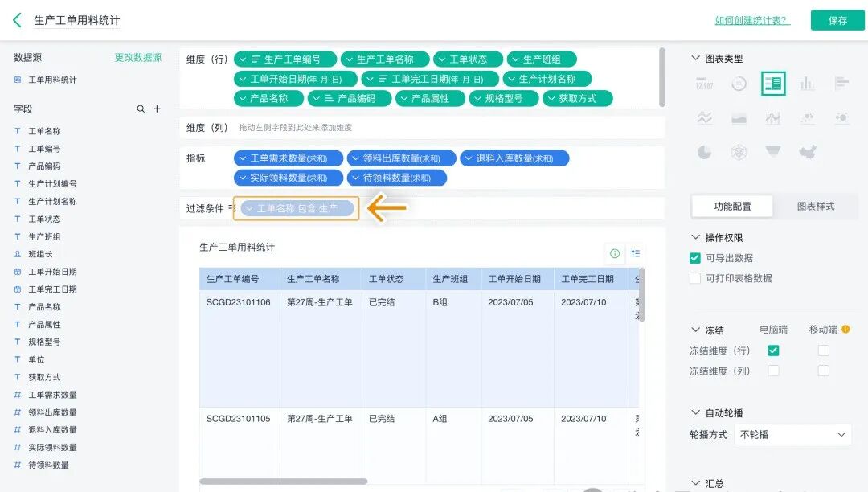Select the column chart type

point(807,84)
